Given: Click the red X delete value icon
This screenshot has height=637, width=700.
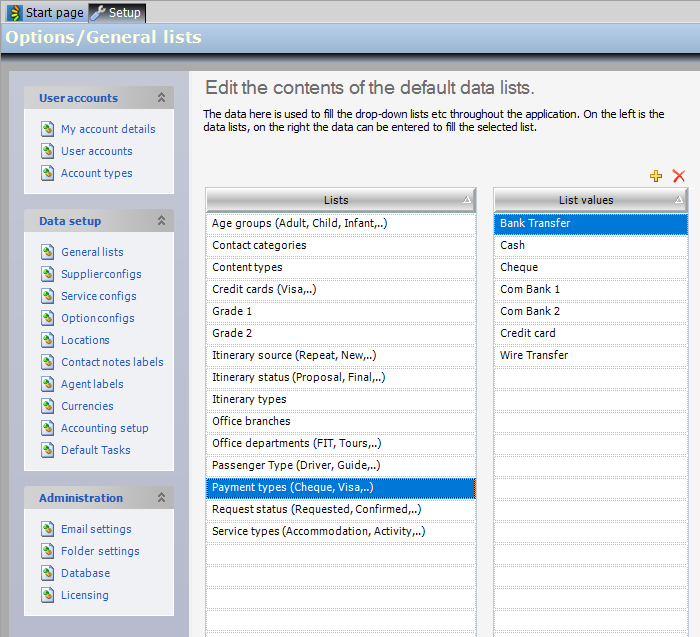Looking at the screenshot, I should pyautogui.click(x=679, y=176).
